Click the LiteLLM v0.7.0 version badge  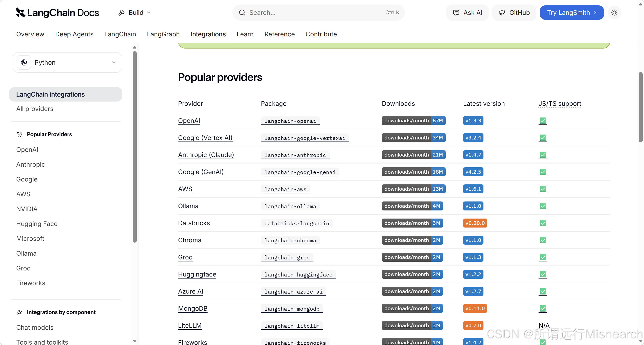coord(473,325)
